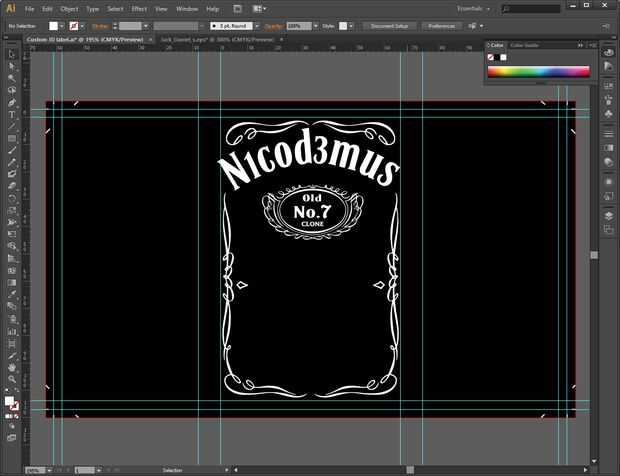Open the graphic Style dropdown

(x=350, y=26)
